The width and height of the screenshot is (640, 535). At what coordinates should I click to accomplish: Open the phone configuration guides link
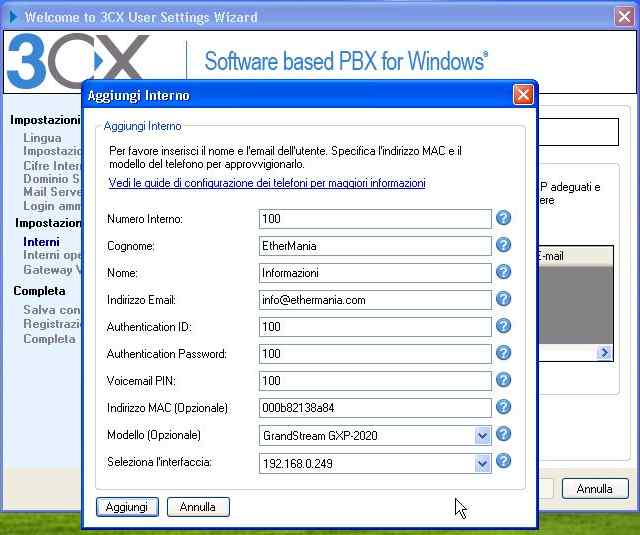tap(267, 183)
